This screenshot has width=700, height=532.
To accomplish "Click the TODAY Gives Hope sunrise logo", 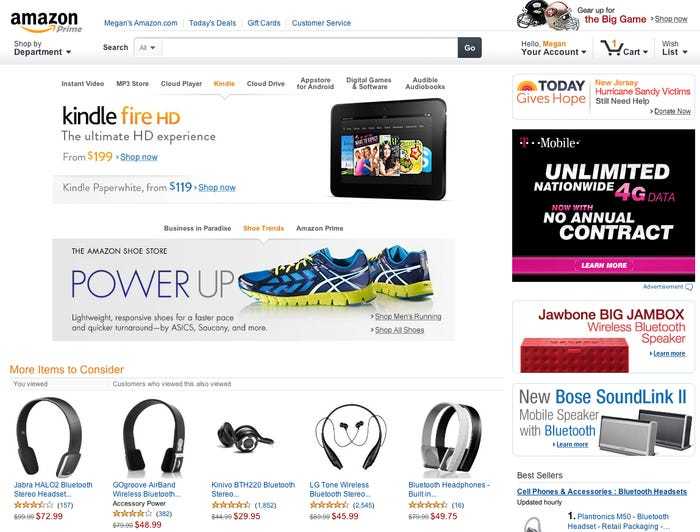I will point(526,85).
